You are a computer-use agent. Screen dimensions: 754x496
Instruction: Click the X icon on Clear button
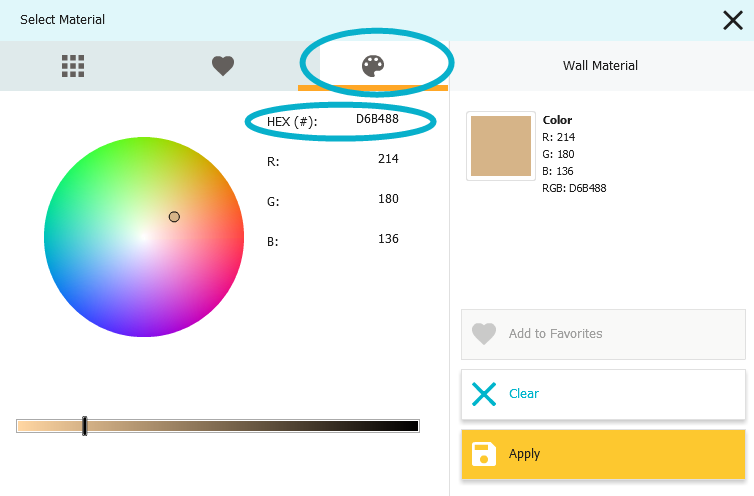tap(484, 394)
